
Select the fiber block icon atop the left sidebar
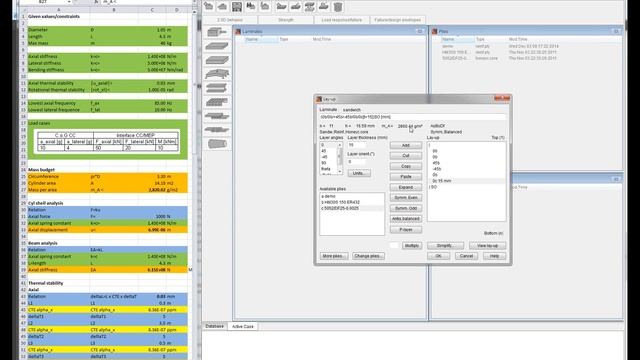pos(217,32)
